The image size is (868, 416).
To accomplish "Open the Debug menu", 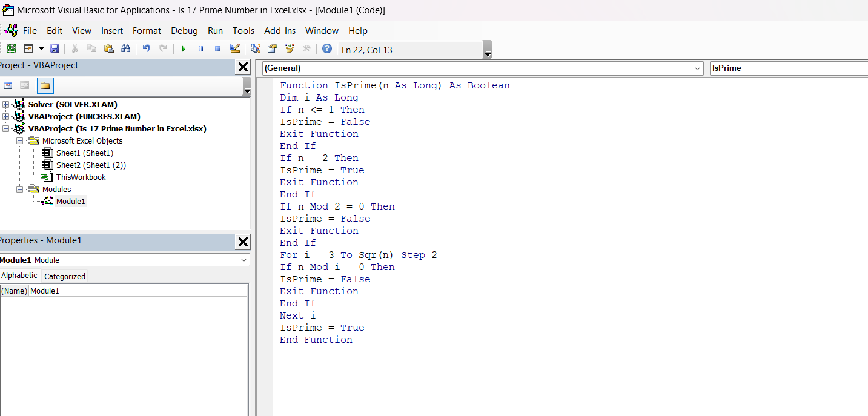I will (184, 30).
